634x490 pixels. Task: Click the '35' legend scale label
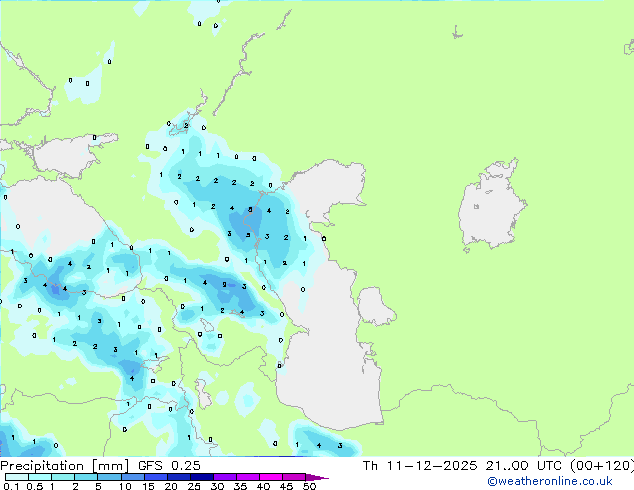pos(240,486)
